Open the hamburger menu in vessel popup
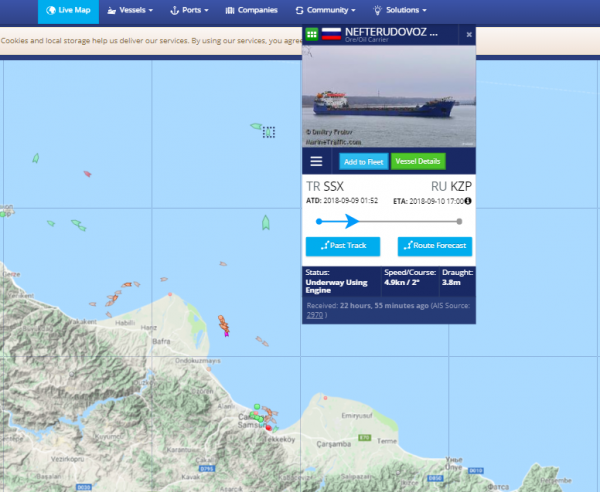This screenshot has width=600, height=492. pos(316,161)
